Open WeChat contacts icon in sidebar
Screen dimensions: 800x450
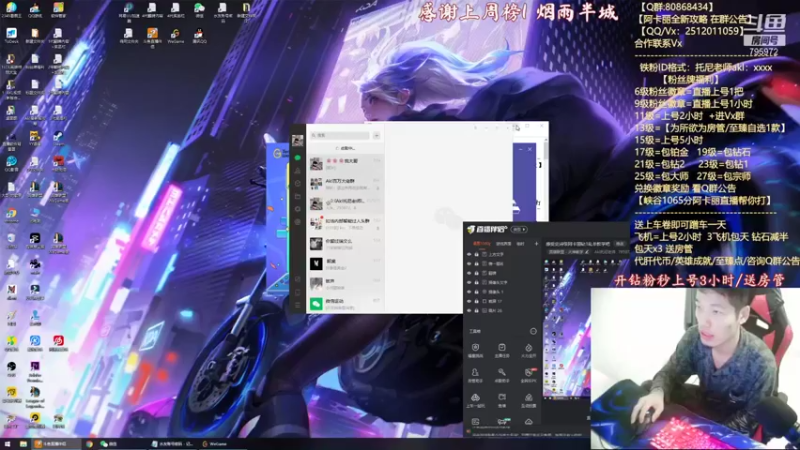[x=297, y=170]
